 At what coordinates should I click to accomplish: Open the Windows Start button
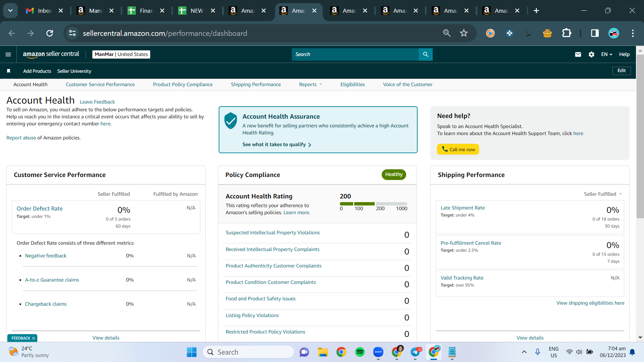(192, 352)
